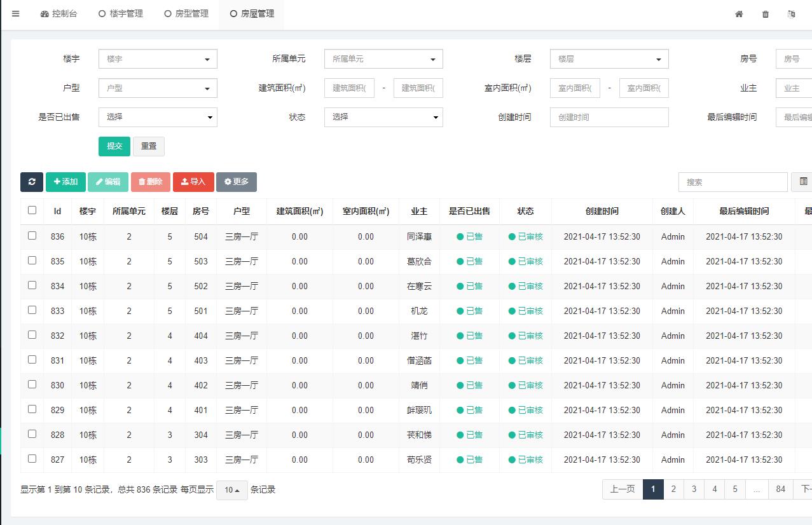Viewport: 812px width, 525px height.
Task: Select checkbox for row Id 830
Action: tap(32, 385)
